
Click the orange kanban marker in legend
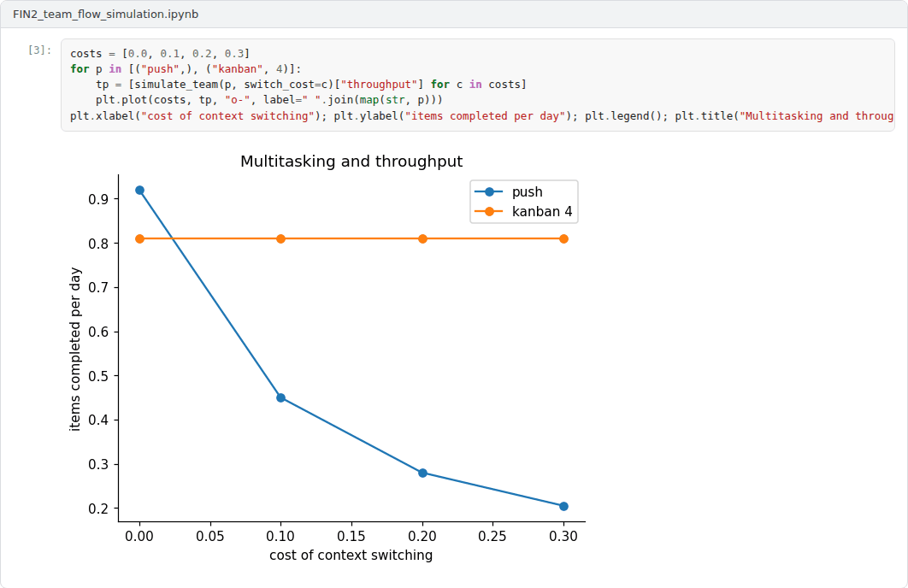(489, 211)
